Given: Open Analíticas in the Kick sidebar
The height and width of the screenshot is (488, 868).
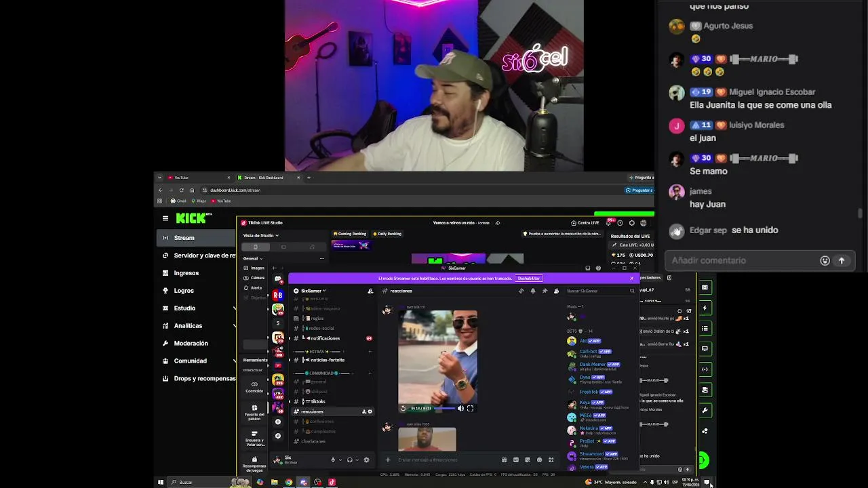Looking at the screenshot, I should (197, 326).
